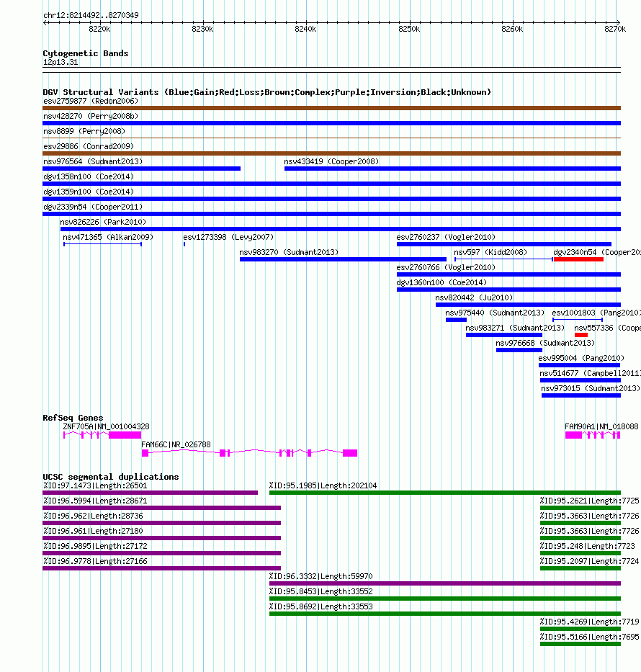Click the %ID:96.9895|Length:27172 label

tap(95, 547)
